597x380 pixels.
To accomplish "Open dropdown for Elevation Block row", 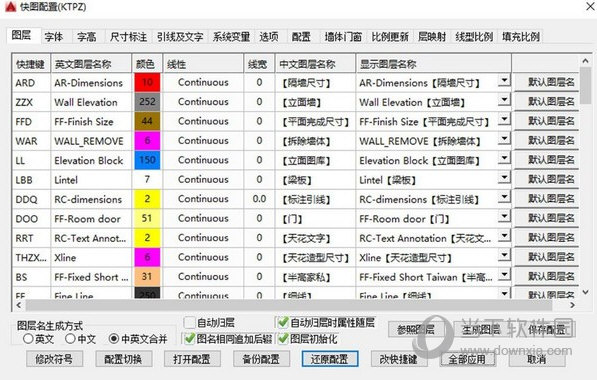I will coord(504,159).
